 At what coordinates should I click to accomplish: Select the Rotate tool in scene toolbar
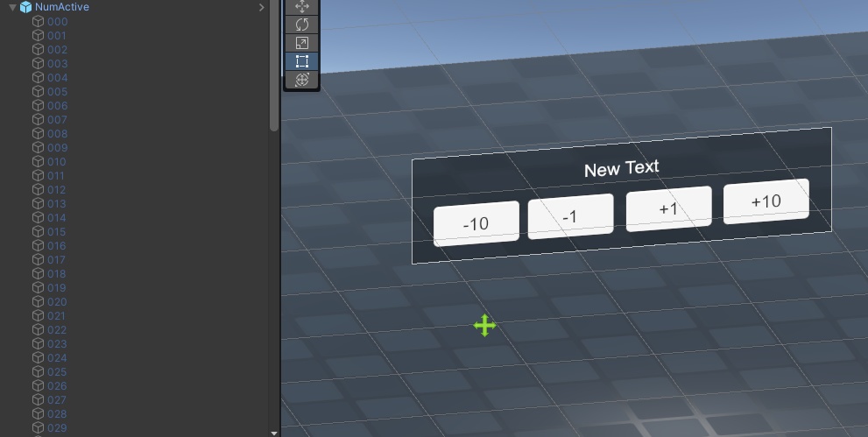click(301, 25)
